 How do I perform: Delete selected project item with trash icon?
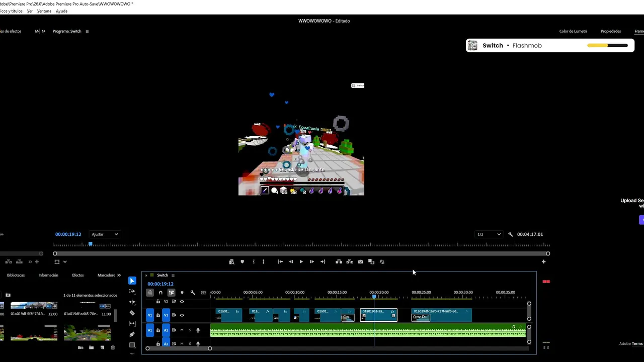[x=113, y=347]
